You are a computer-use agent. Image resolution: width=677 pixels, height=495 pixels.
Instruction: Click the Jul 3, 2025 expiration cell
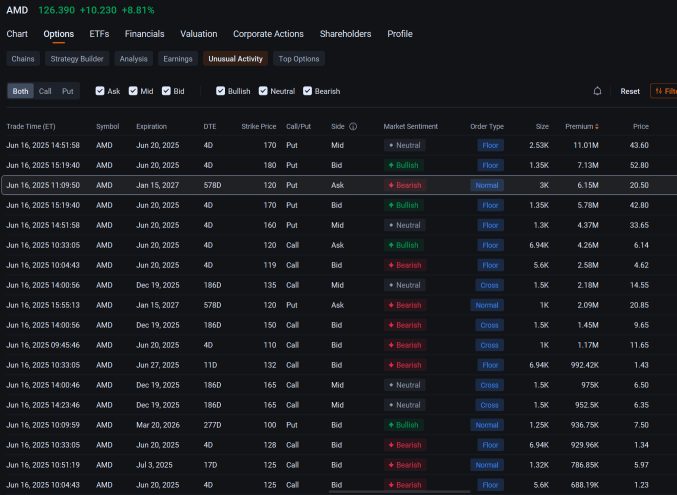click(x=154, y=465)
